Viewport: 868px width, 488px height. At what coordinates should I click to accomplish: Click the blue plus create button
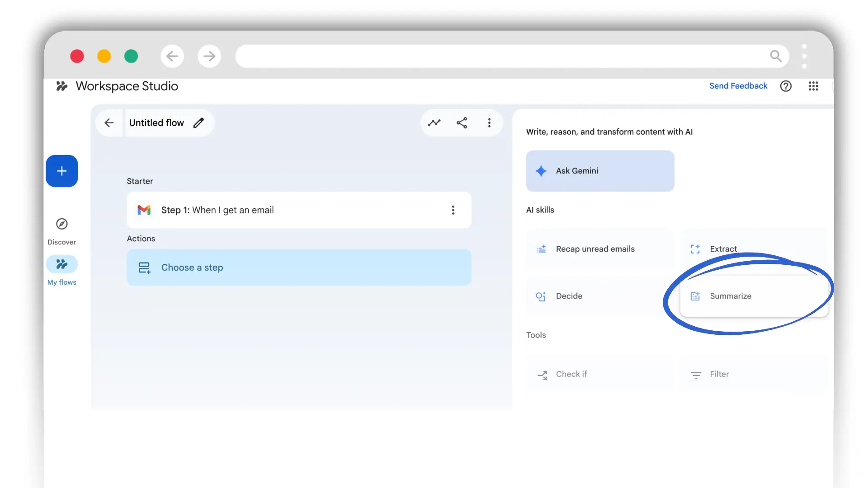coord(62,171)
